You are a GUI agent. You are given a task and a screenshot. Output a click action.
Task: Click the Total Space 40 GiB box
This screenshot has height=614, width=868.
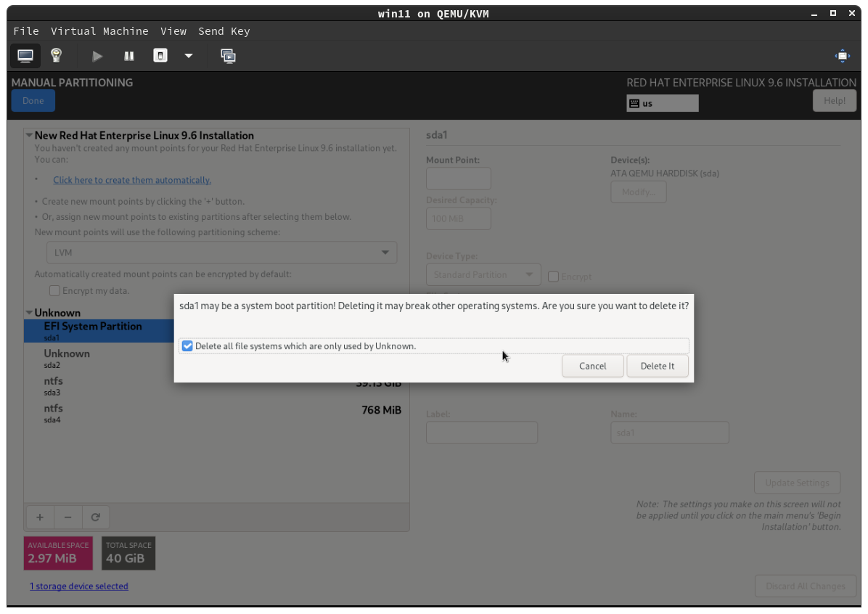pos(128,553)
